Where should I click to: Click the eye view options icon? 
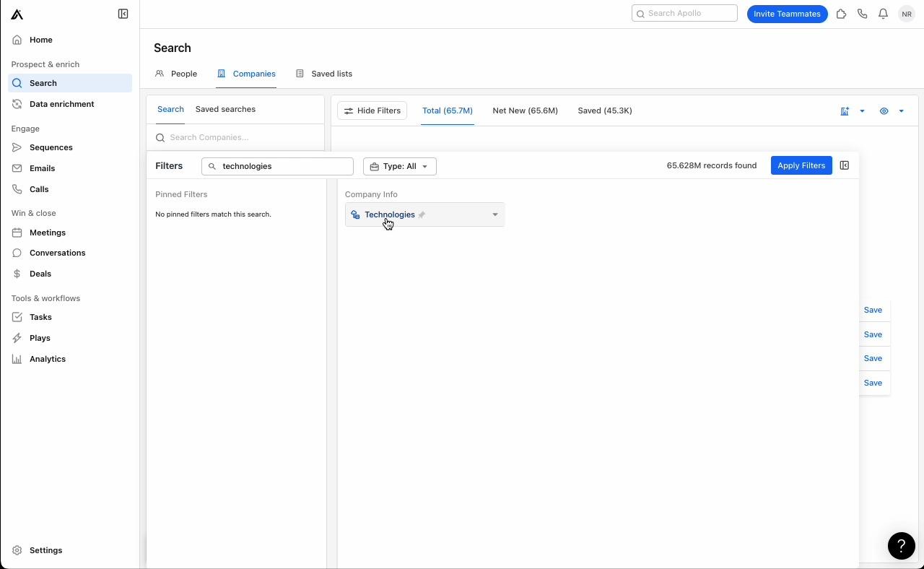coord(884,111)
